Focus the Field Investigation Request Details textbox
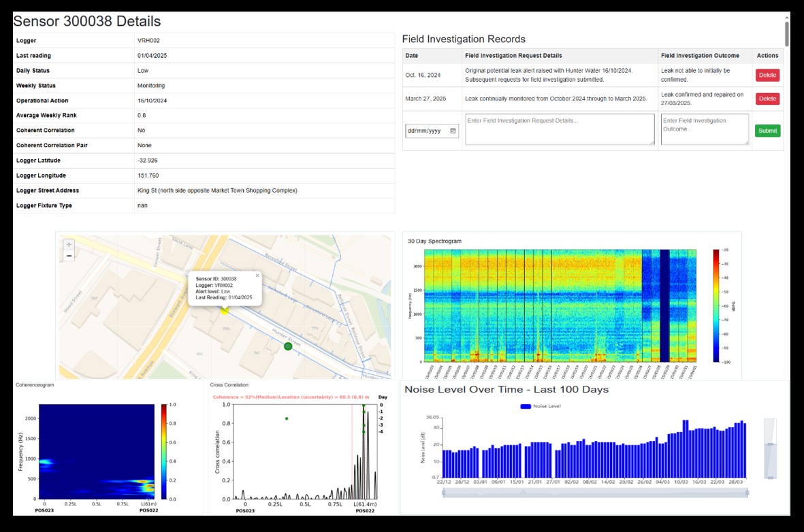This screenshot has height=532, width=804. (x=560, y=129)
